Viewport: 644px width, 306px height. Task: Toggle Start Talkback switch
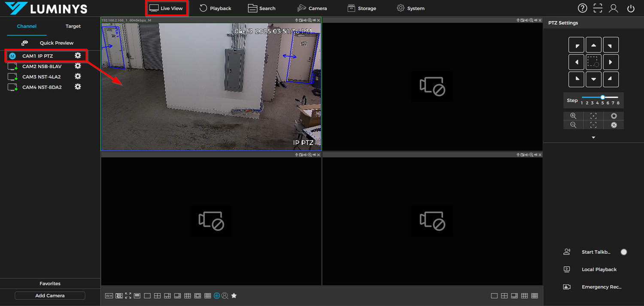[624, 252]
